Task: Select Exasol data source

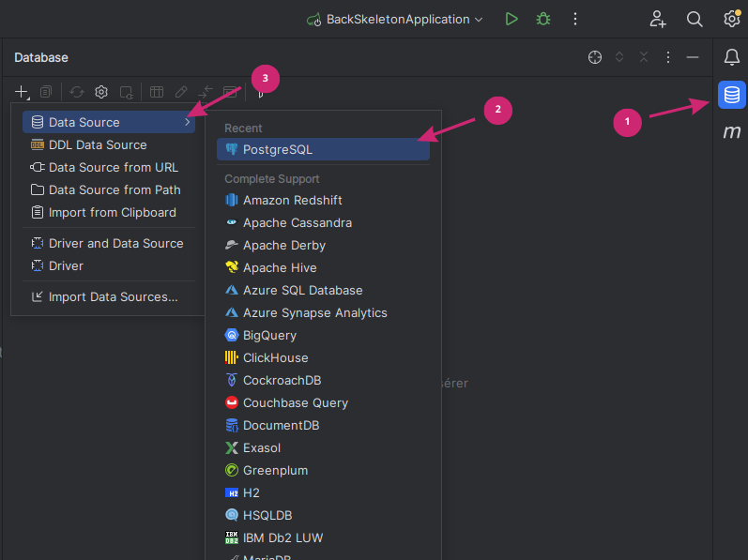Action: pyautogui.click(x=323, y=447)
